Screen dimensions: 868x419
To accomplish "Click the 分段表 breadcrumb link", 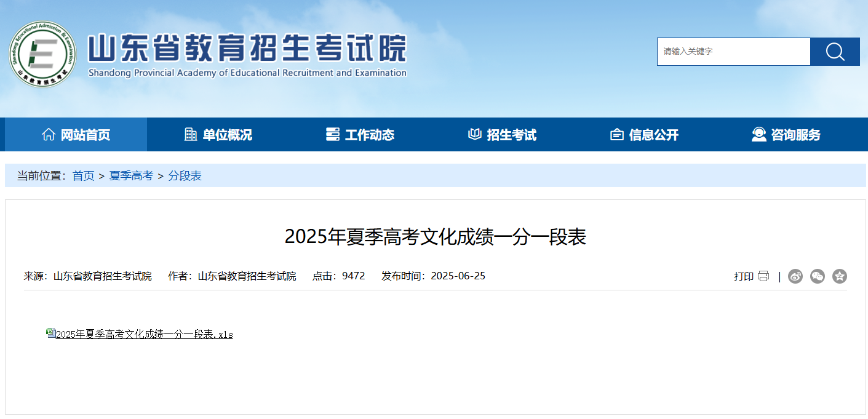I will click(185, 176).
